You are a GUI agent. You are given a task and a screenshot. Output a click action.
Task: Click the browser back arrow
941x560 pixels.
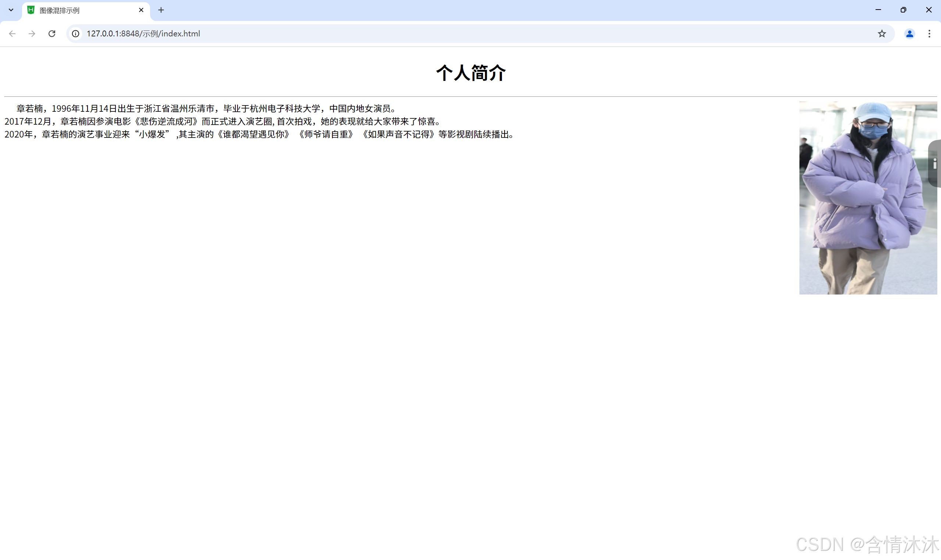click(12, 33)
